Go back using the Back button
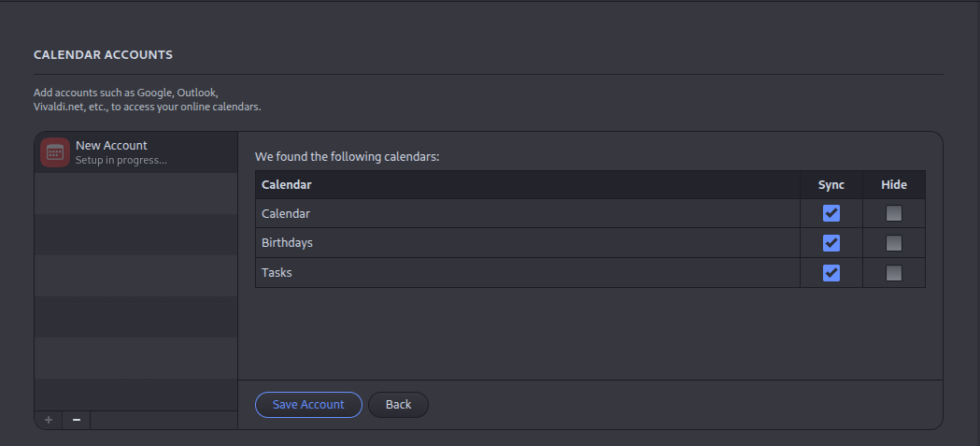This screenshot has height=446, width=980. (398, 405)
